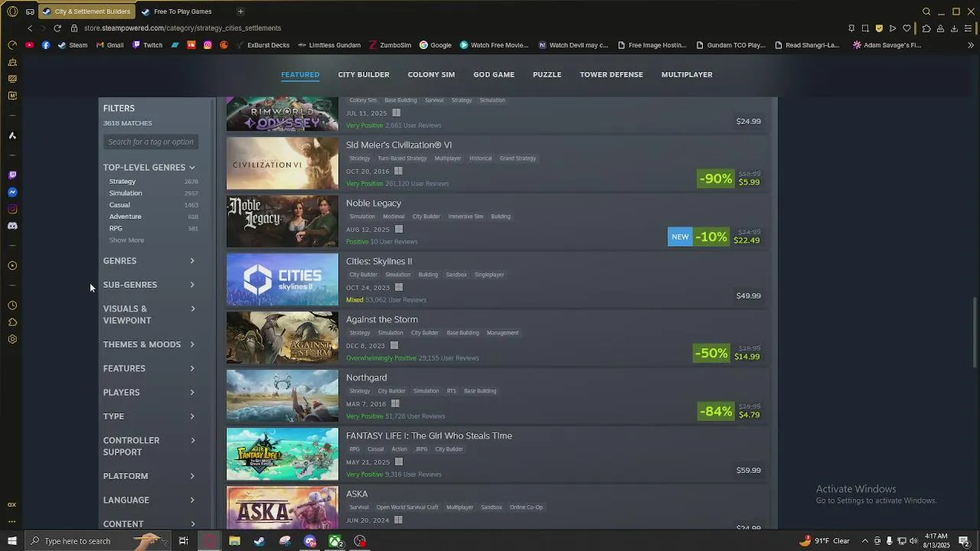
Task: Open the Instagram bookmark icon
Action: coord(207,45)
